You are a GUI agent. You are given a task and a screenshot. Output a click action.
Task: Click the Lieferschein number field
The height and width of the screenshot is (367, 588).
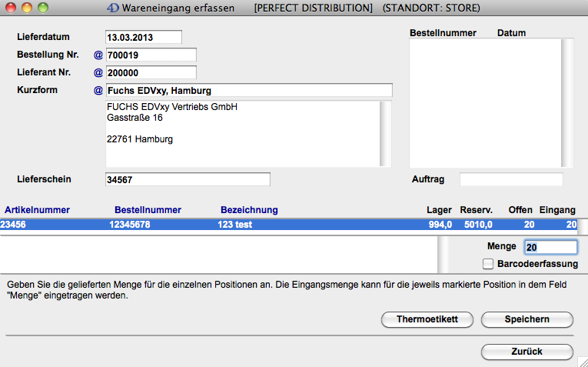[x=188, y=179]
